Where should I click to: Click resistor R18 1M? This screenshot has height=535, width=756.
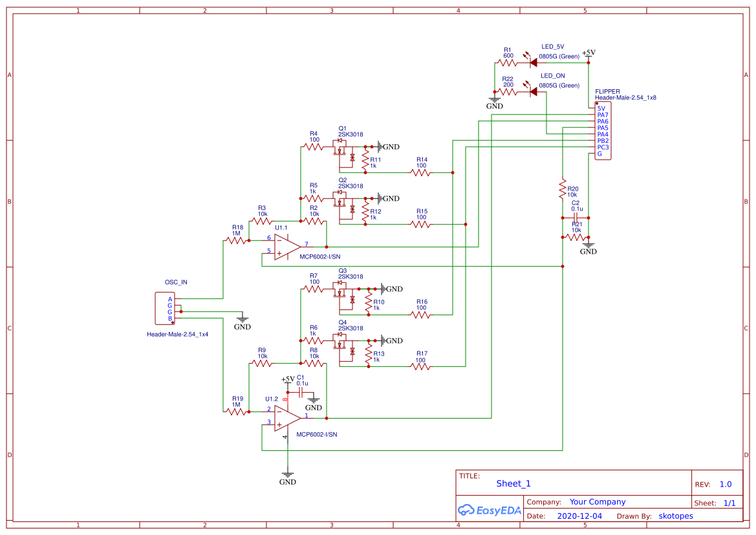point(236,239)
